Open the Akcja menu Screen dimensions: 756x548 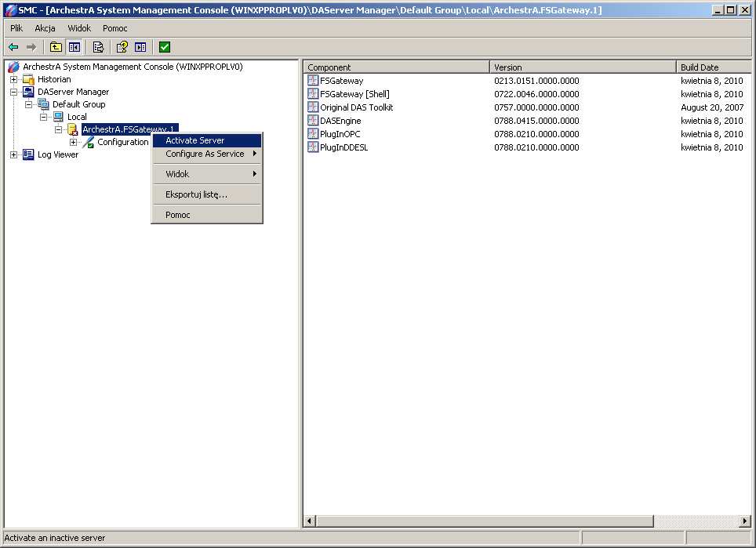[x=45, y=28]
